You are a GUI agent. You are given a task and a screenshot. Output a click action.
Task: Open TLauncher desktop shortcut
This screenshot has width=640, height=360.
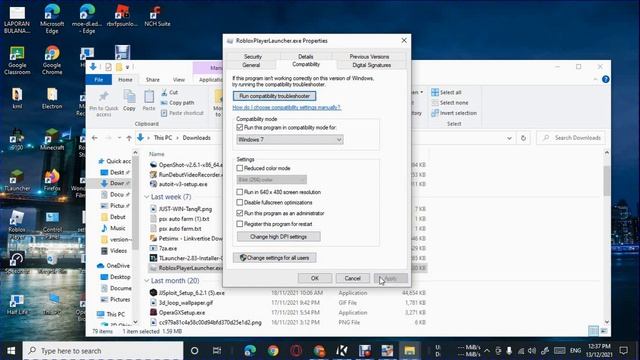coord(17,181)
